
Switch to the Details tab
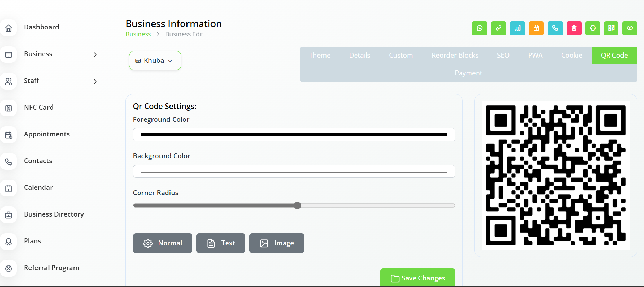(360, 55)
